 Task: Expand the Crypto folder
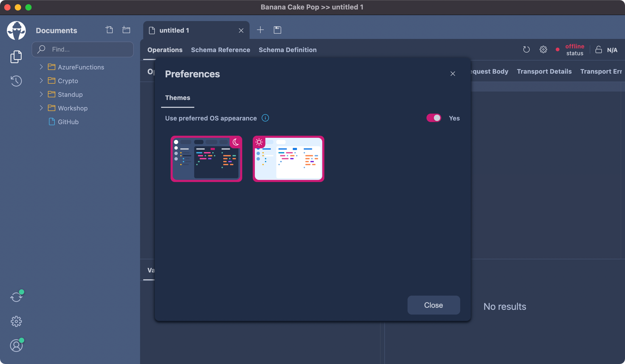41,80
